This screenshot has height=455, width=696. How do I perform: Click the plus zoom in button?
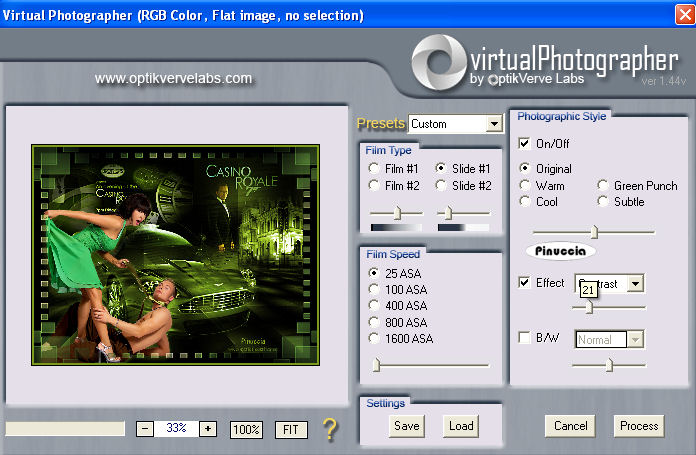(x=208, y=429)
